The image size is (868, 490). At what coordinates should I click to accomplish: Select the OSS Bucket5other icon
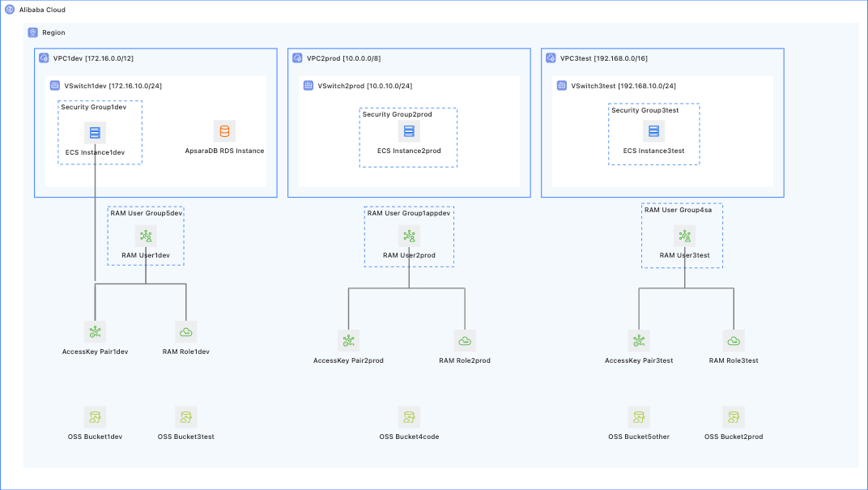pyautogui.click(x=639, y=417)
